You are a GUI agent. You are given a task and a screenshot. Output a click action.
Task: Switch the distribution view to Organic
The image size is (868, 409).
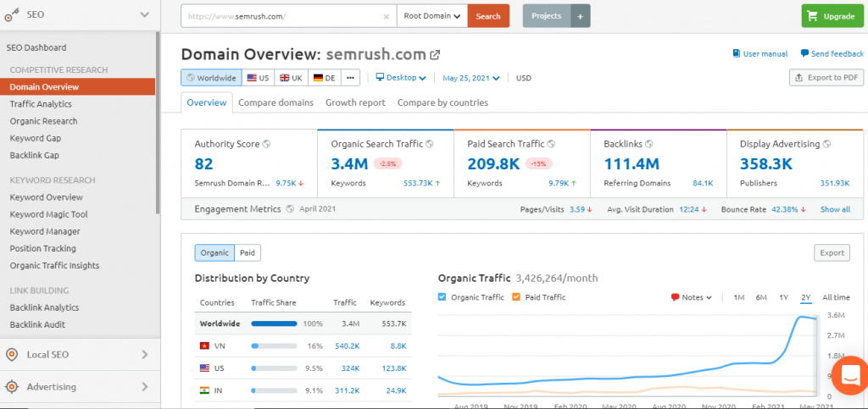(214, 252)
